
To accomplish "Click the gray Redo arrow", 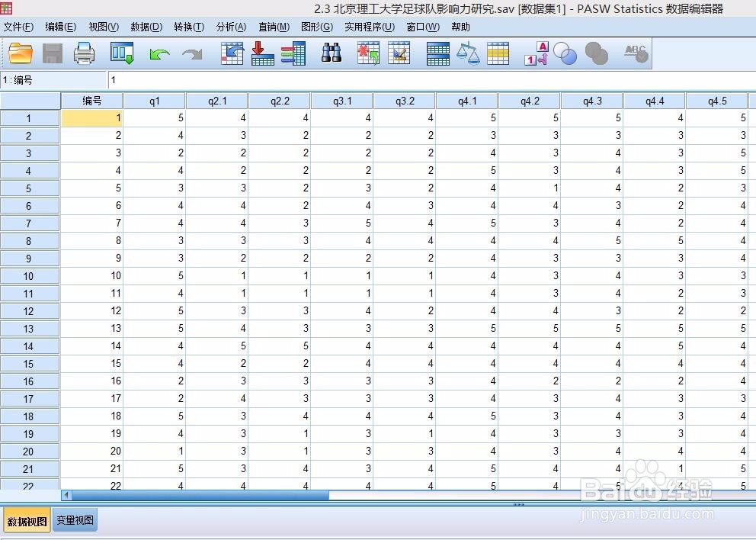I will click(x=192, y=54).
